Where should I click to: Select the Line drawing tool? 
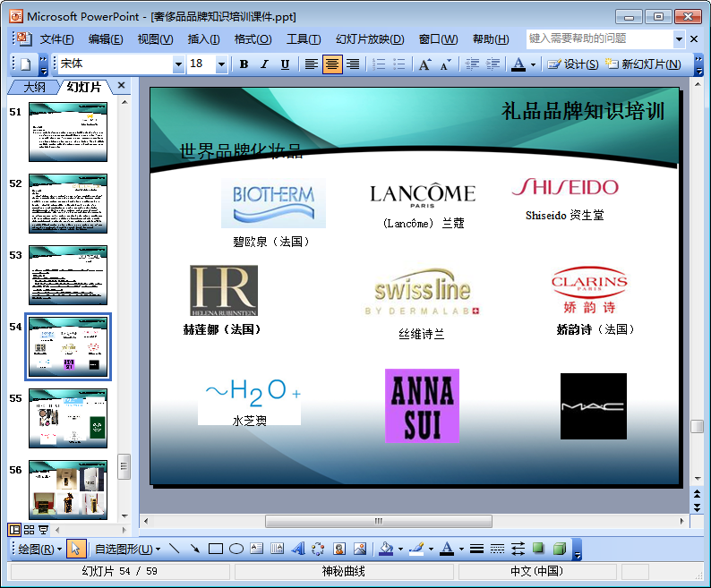point(174,549)
